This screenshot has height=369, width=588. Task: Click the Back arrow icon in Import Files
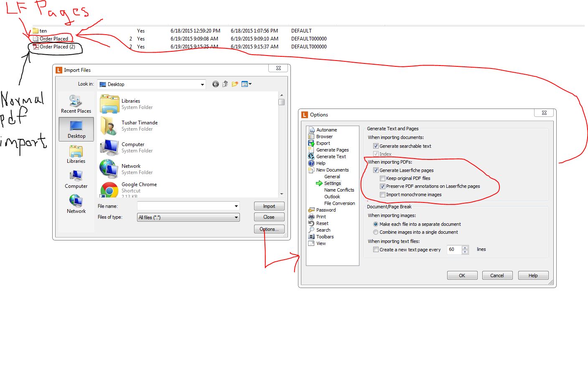tap(216, 84)
